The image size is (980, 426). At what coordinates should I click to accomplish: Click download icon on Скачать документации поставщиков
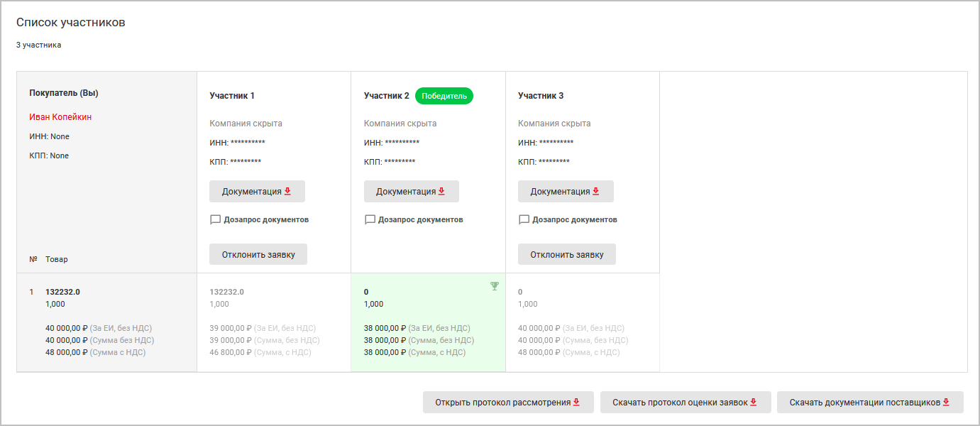[x=947, y=402]
